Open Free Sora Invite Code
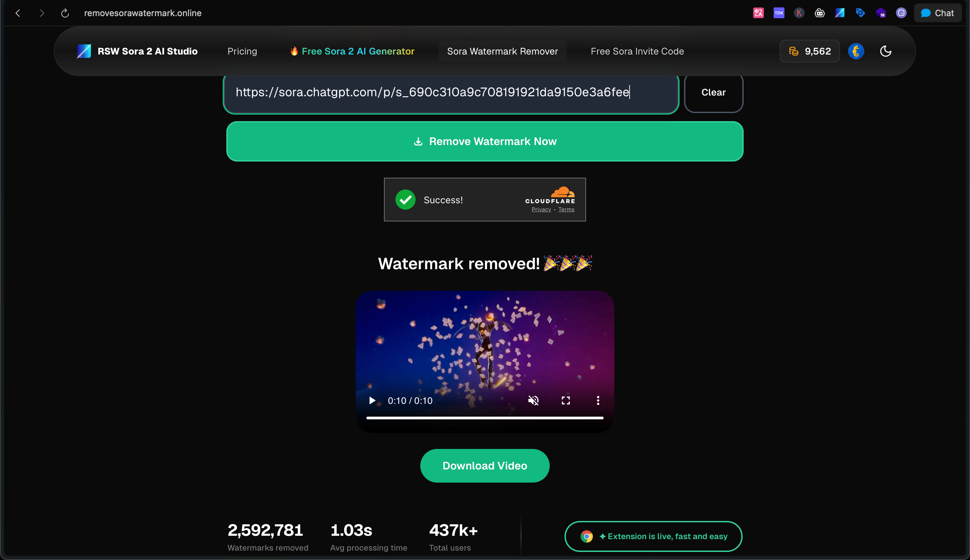The image size is (970, 560). pyautogui.click(x=637, y=51)
